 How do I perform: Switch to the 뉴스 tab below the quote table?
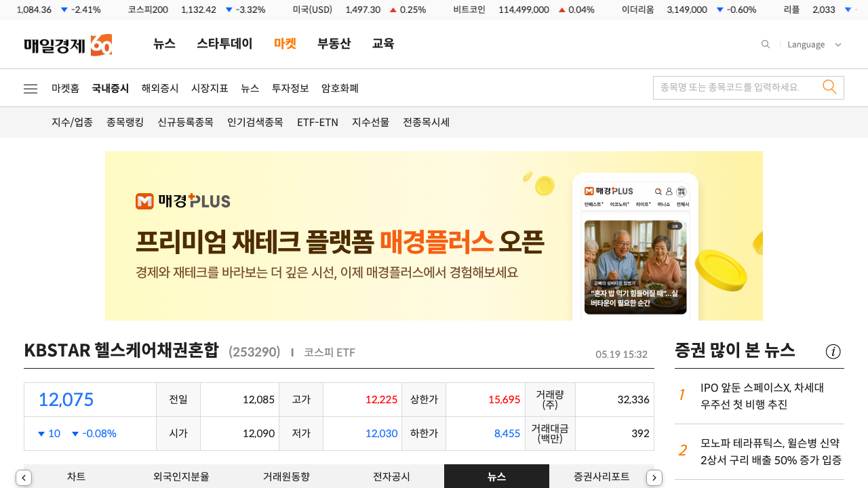pyautogui.click(x=496, y=476)
